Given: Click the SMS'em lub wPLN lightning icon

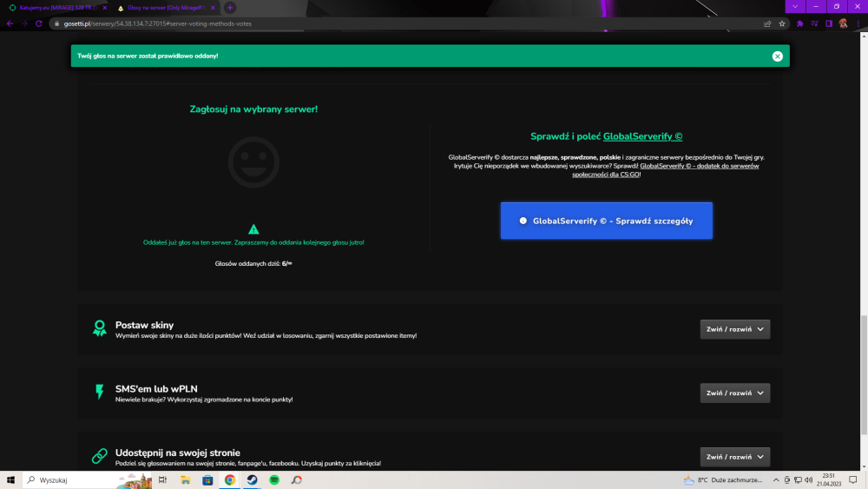Looking at the screenshot, I should (100, 392).
